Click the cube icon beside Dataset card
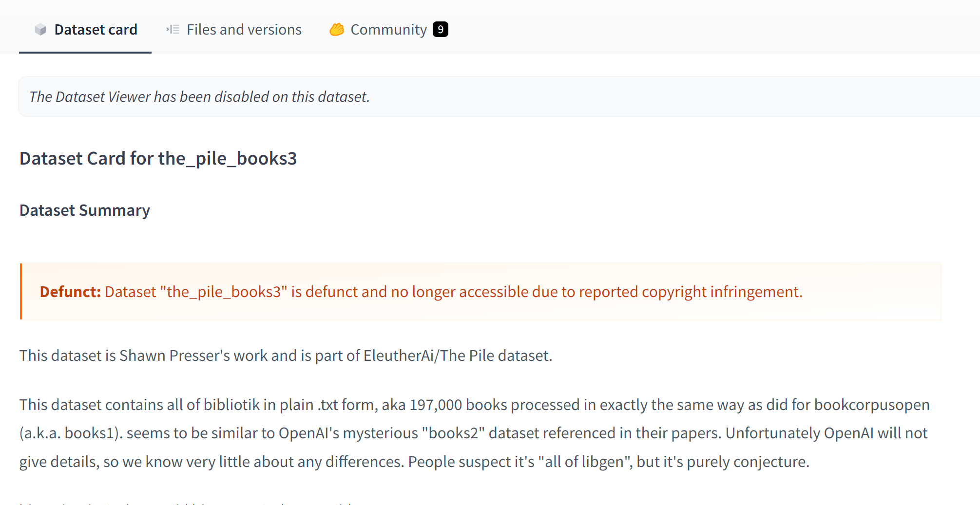The width and height of the screenshot is (980, 505). [x=40, y=30]
